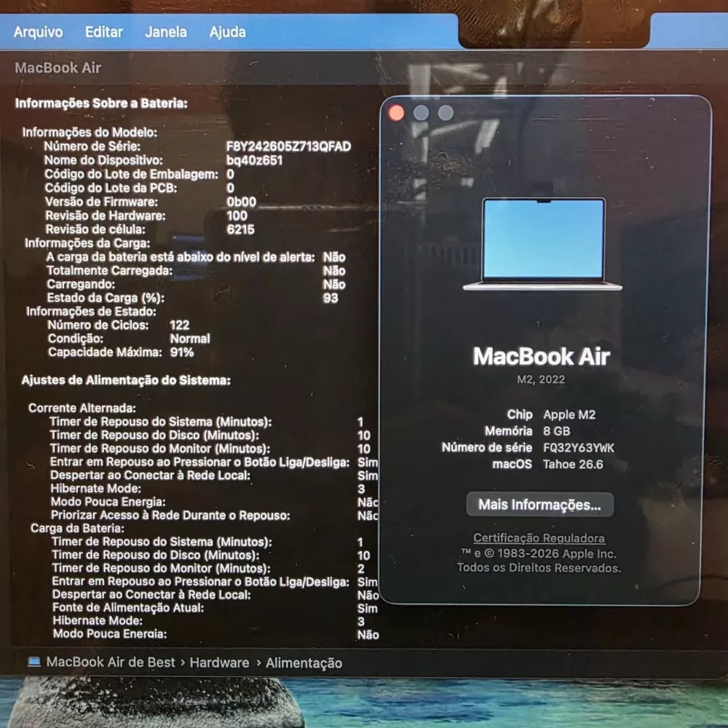Click the Mais Informações button

click(x=540, y=505)
